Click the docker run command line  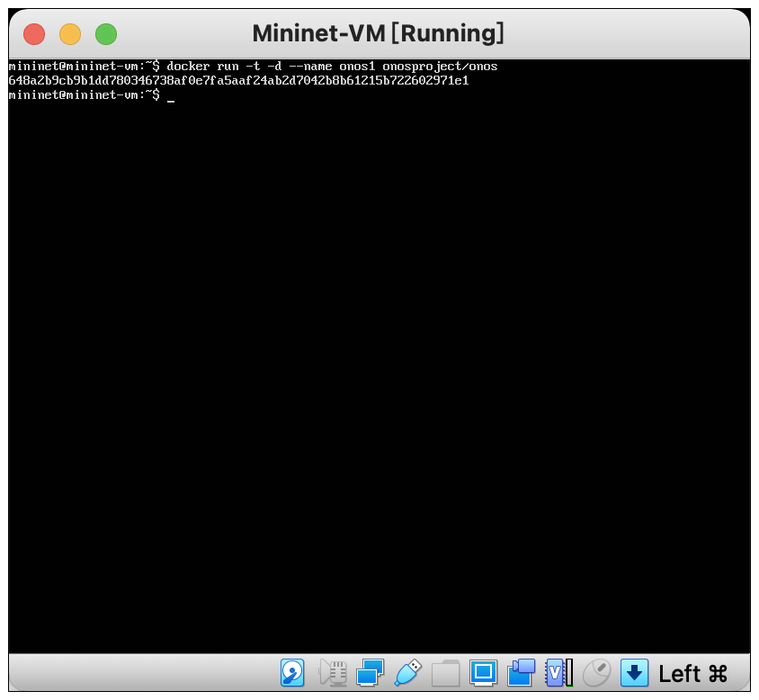331,67
